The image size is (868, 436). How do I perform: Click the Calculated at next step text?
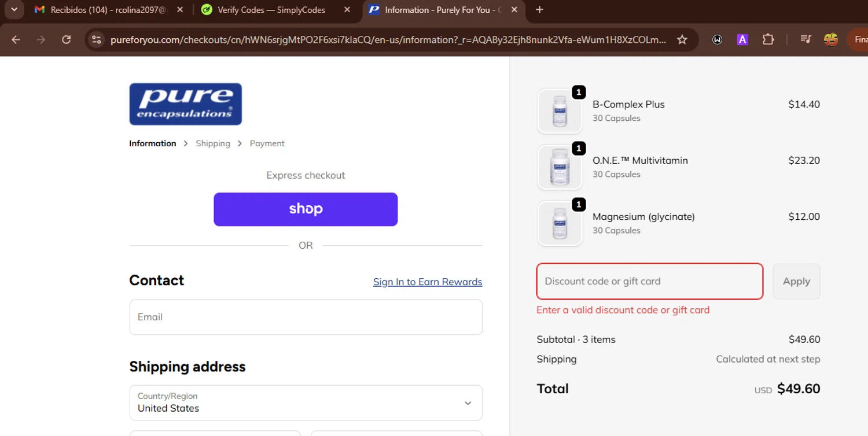click(768, 359)
